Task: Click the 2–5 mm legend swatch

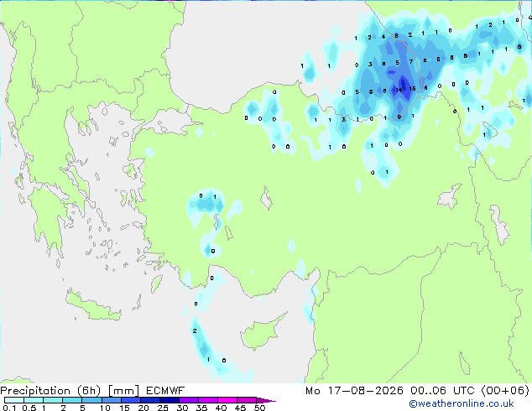Action: [x=72, y=400]
